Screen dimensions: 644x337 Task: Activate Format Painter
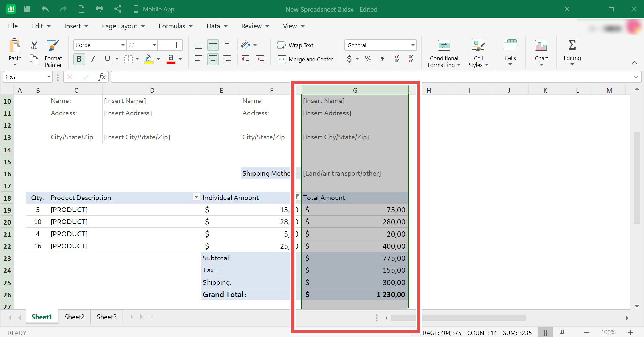(x=53, y=53)
